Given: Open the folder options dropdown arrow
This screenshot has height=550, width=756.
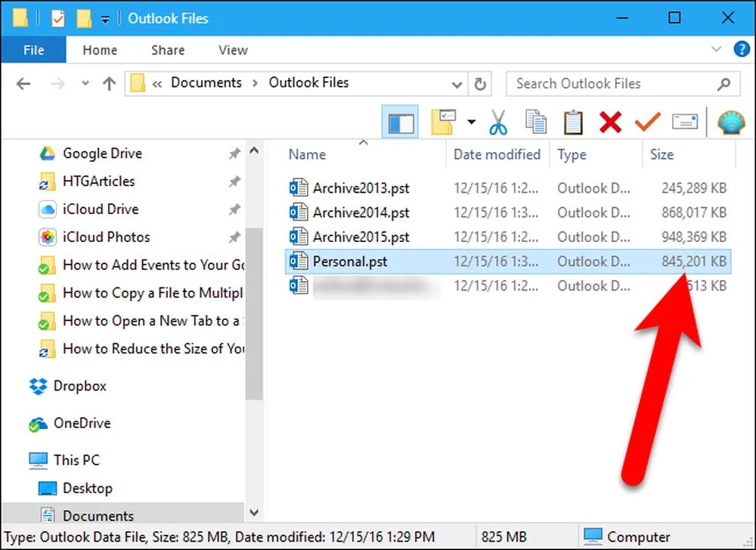Looking at the screenshot, I should [x=471, y=122].
